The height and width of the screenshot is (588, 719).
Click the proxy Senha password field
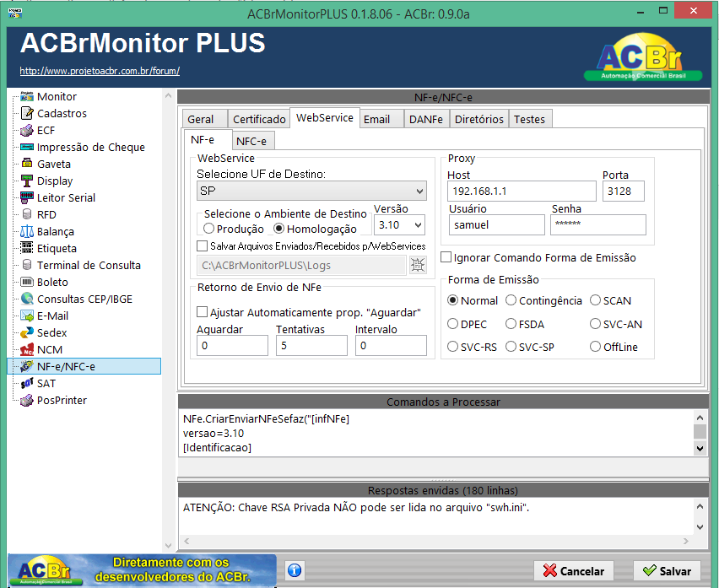(x=598, y=225)
